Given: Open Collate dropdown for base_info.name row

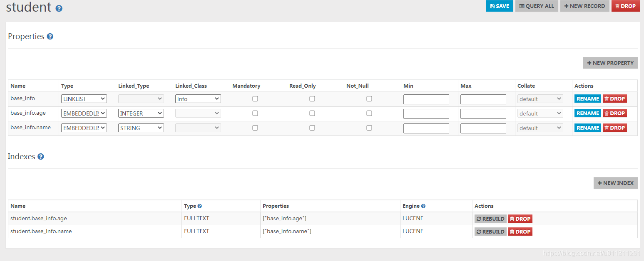Looking at the screenshot, I should pos(540,128).
